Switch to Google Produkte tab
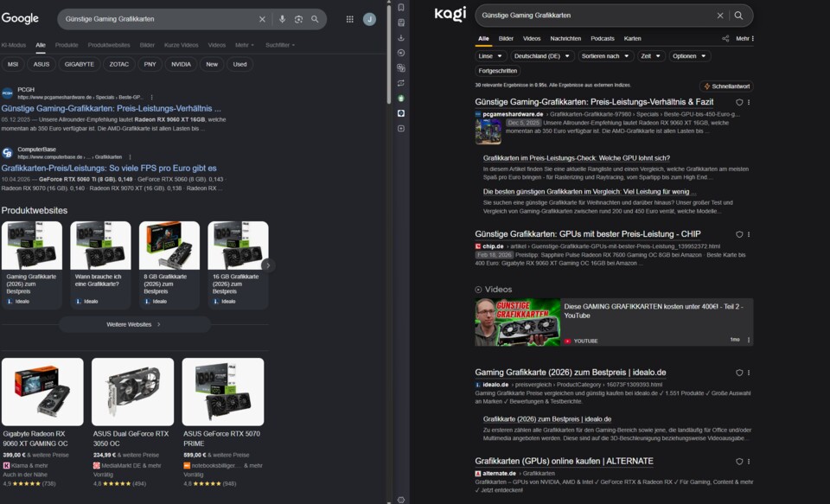830x504 pixels. click(67, 45)
